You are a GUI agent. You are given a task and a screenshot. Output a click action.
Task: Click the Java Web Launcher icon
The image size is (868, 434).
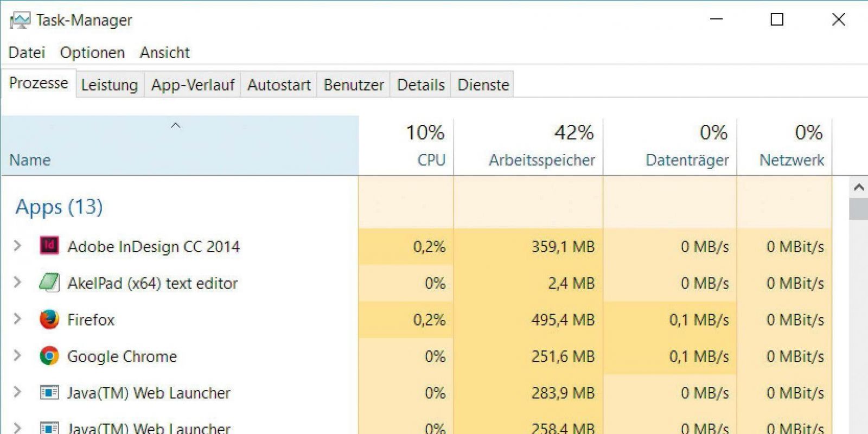49,392
